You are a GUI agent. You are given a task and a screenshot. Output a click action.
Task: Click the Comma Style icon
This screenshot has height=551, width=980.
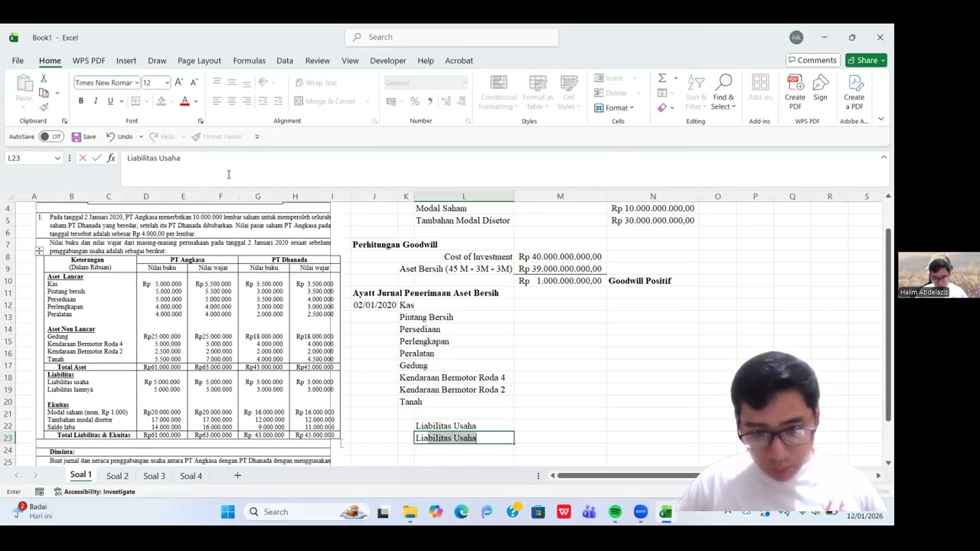pos(430,101)
